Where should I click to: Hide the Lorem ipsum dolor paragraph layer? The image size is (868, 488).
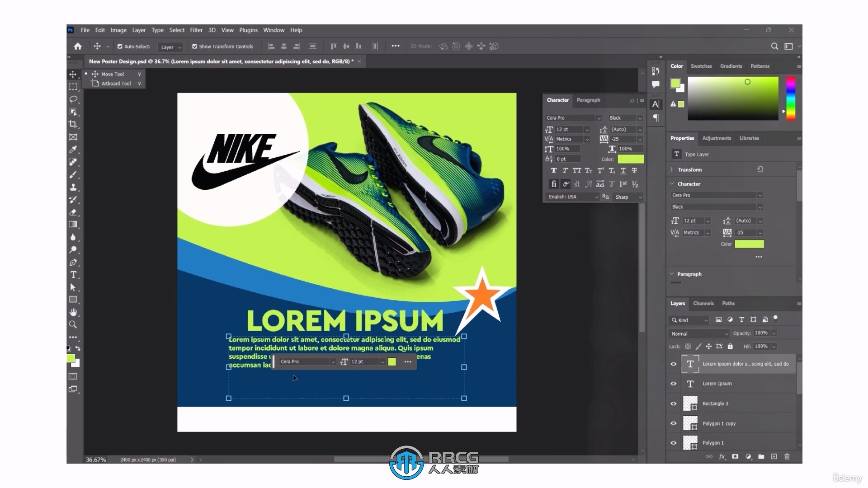674,364
